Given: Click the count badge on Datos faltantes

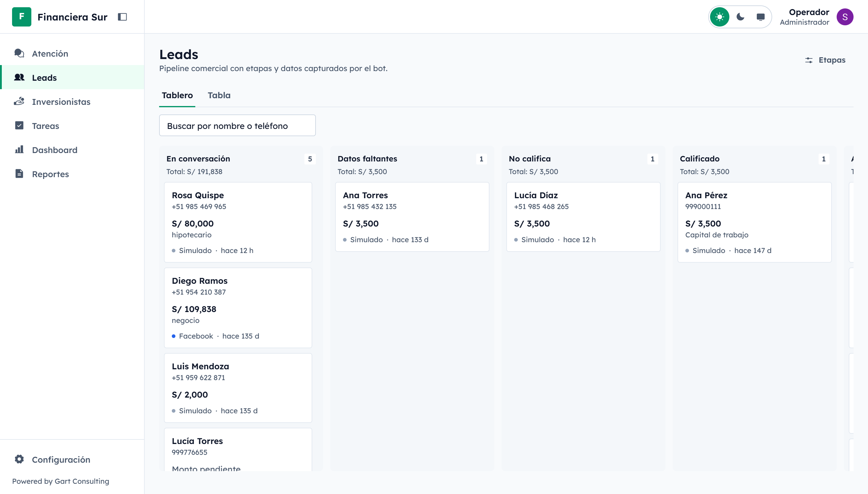Looking at the screenshot, I should pos(481,159).
